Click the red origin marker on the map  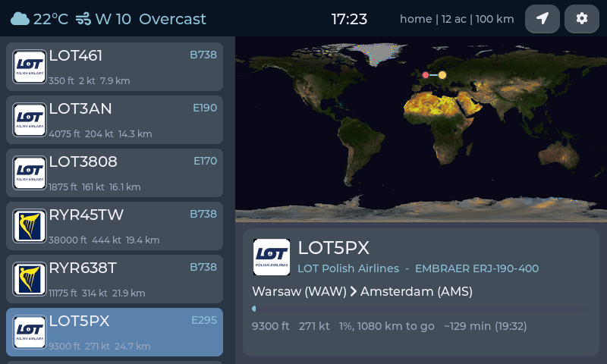coord(426,75)
